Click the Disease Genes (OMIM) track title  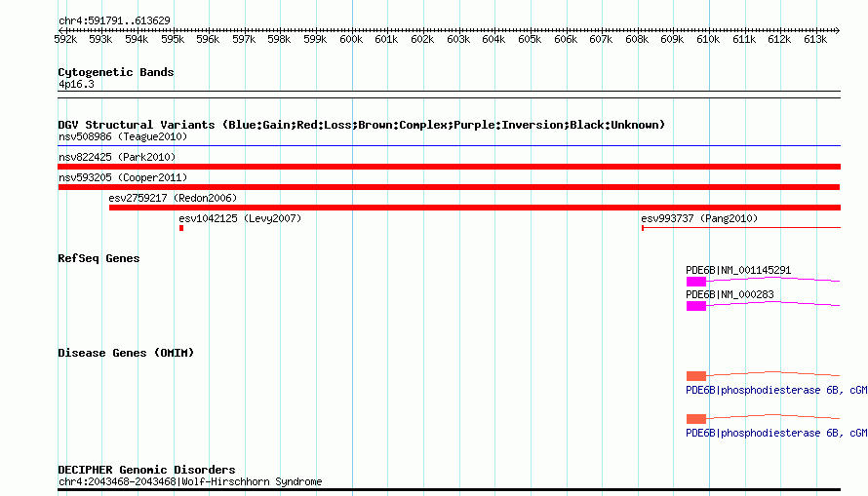tap(126, 353)
